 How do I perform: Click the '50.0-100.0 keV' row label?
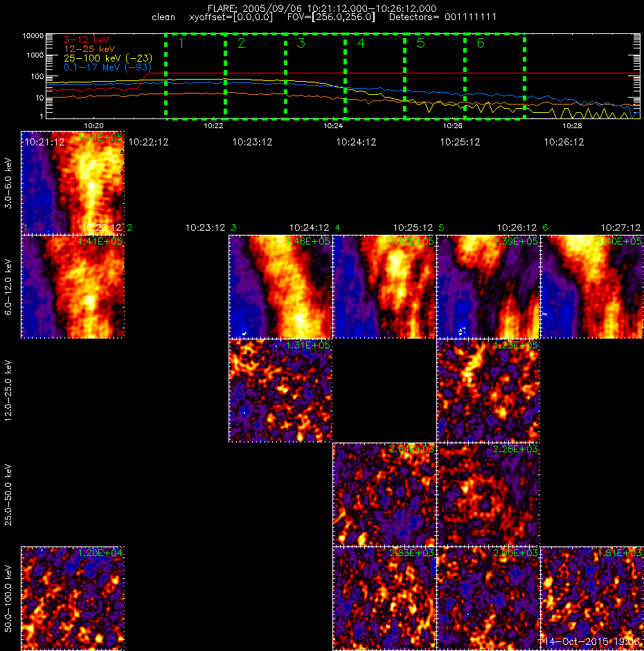pyautogui.click(x=8, y=598)
